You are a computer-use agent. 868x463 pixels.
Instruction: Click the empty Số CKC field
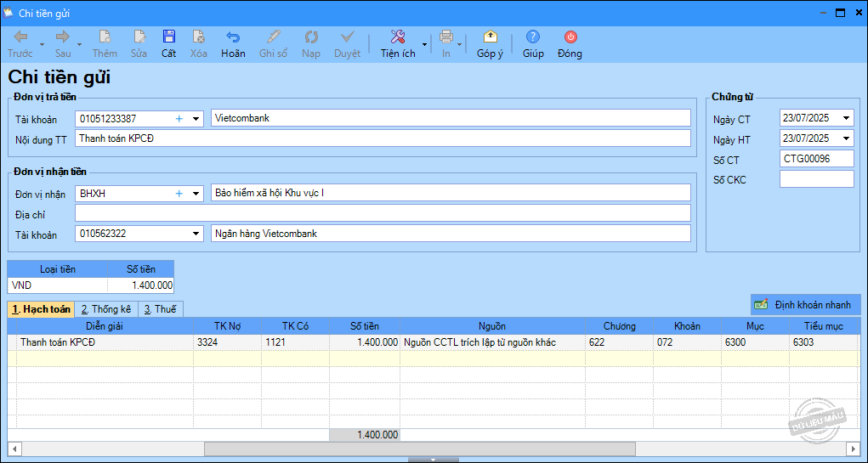tap(816, 179)
